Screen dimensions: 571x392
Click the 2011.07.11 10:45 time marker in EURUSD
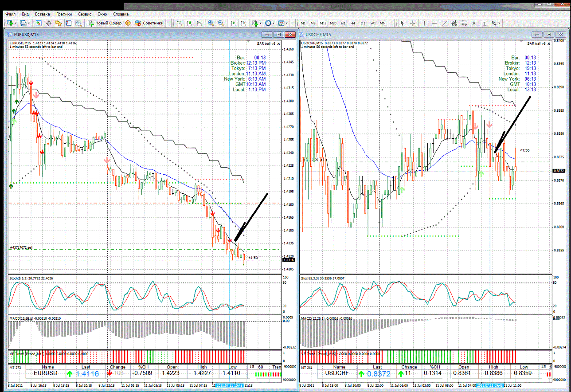coord(229,385)
